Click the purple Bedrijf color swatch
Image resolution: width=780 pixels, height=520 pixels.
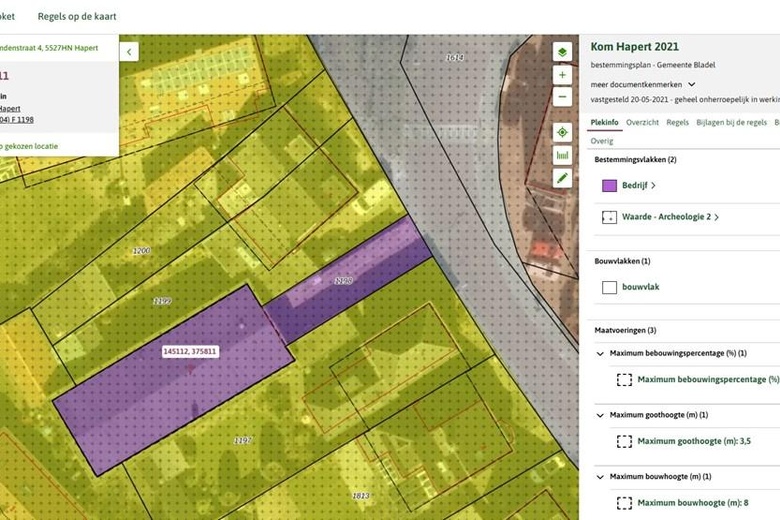(609, 185)
